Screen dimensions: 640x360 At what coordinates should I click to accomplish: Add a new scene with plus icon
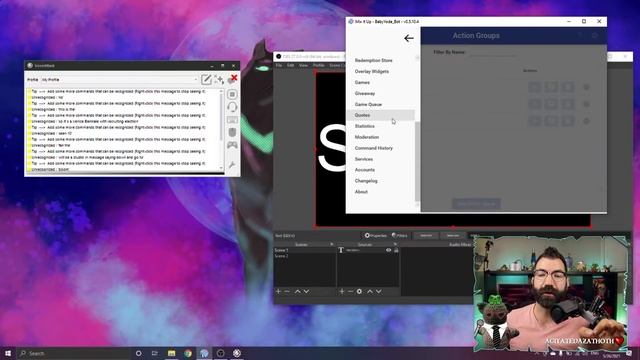(x=278, y=291)
